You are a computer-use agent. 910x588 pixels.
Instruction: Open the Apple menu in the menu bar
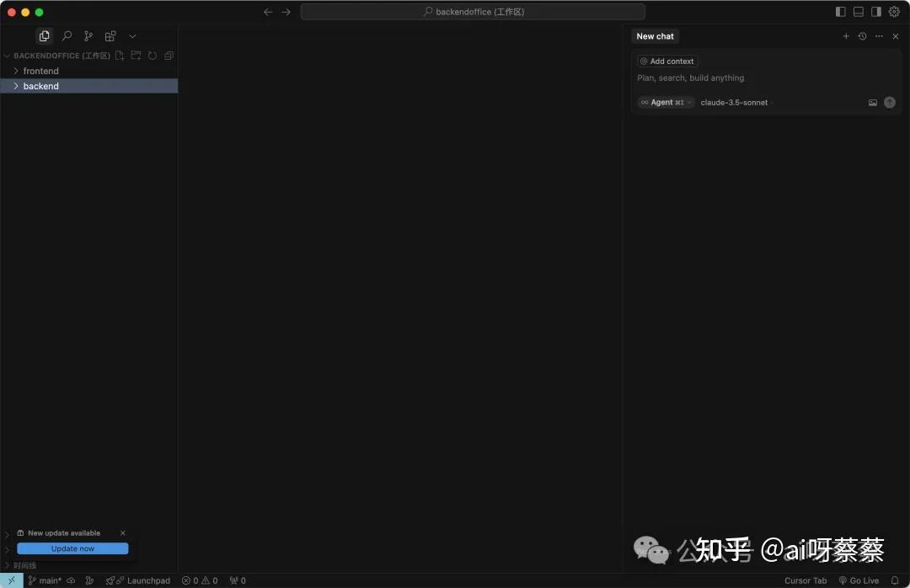(12, 12)
